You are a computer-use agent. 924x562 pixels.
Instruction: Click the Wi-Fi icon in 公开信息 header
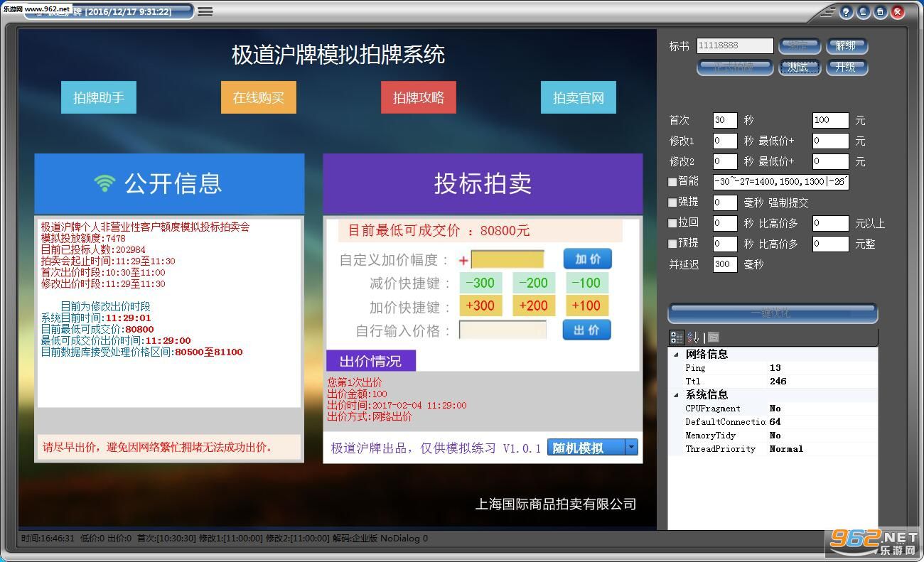104,183
